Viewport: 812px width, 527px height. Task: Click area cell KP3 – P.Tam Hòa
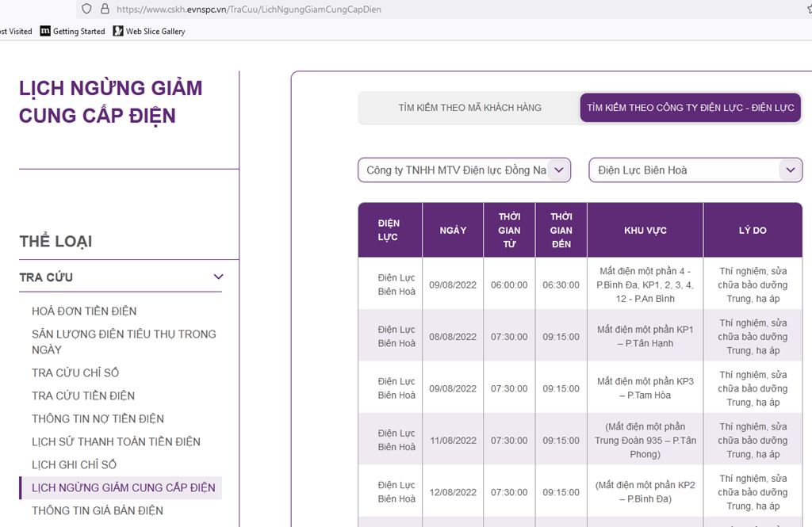(x=645, y=388)
